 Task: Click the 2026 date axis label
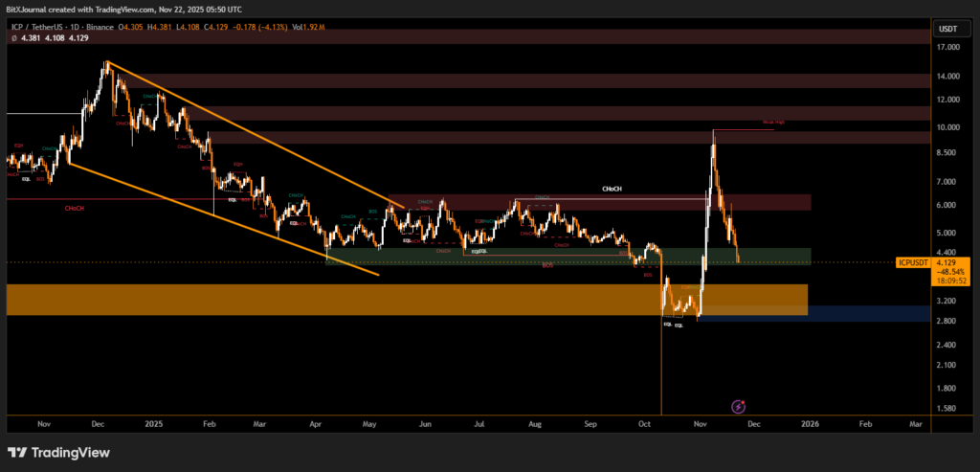pos(810,422)
